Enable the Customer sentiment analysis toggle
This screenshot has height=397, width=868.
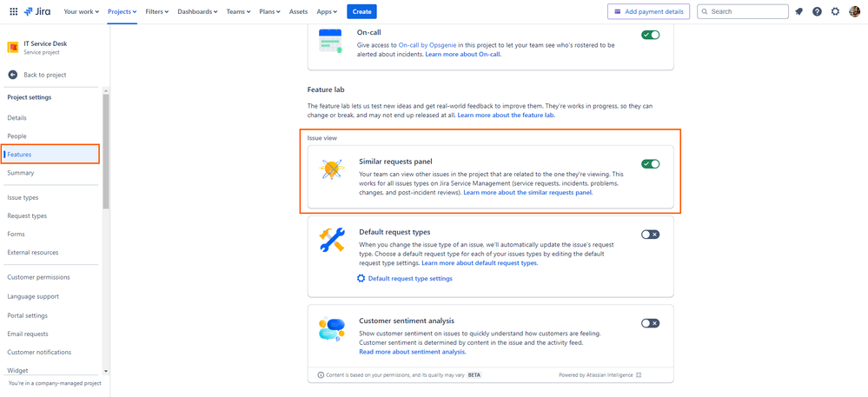(651, 323)
